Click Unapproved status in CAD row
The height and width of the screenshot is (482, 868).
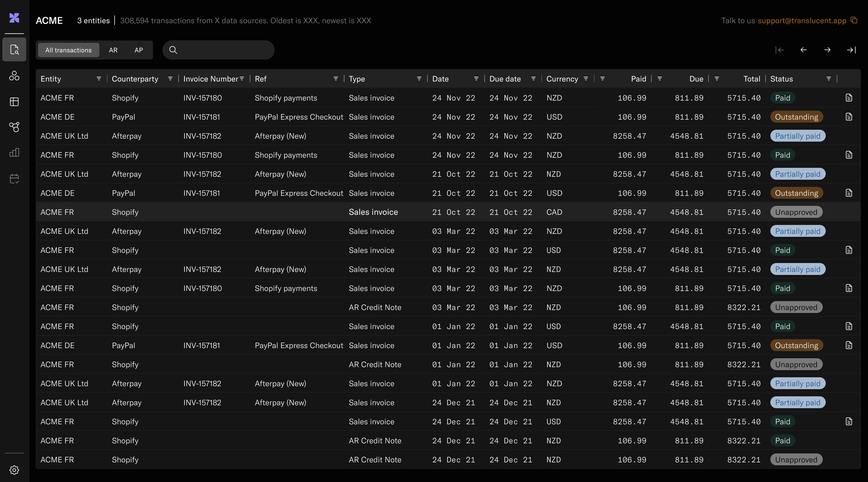click(796, 212)
